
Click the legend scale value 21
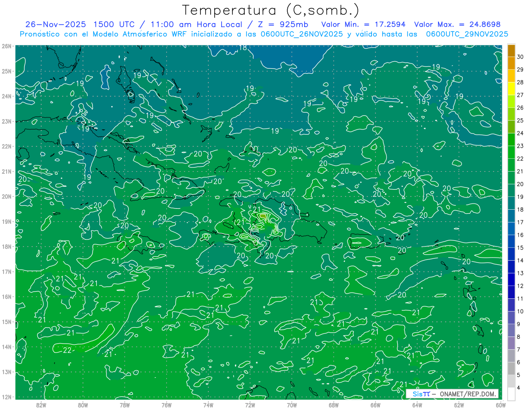pos(520,171)
